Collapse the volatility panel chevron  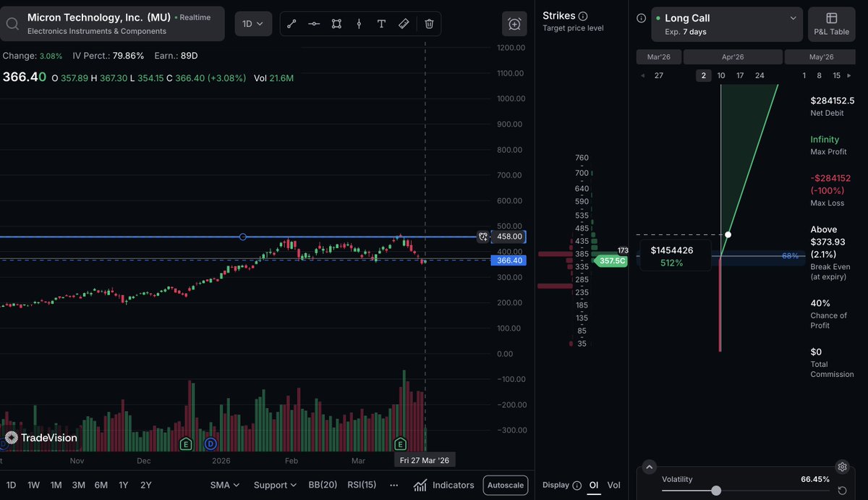pos(649,467)
